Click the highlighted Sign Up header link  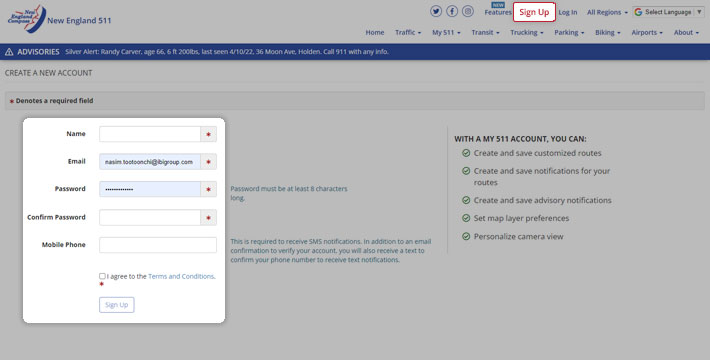pyautogui.click(x=534, y=12)
